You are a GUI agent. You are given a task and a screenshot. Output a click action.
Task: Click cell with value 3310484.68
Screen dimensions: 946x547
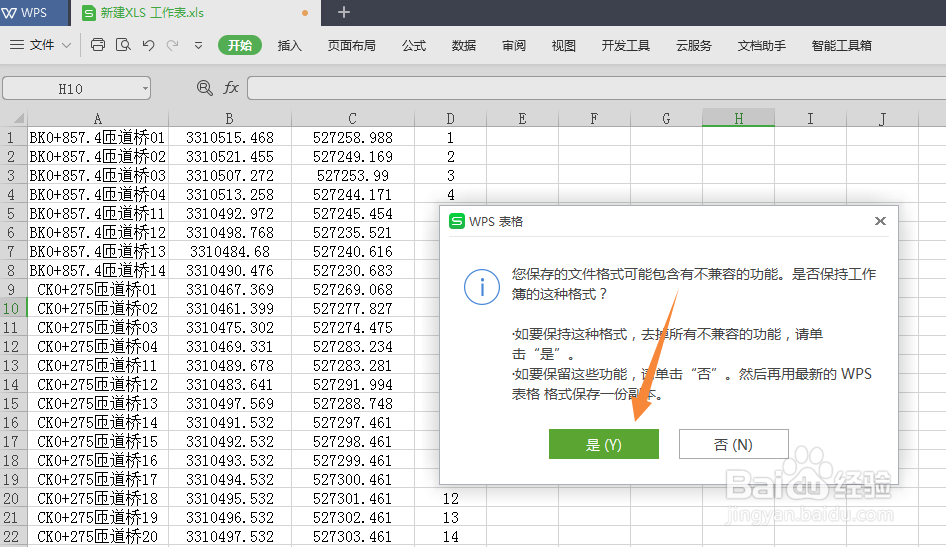click(x=229, y=251)
